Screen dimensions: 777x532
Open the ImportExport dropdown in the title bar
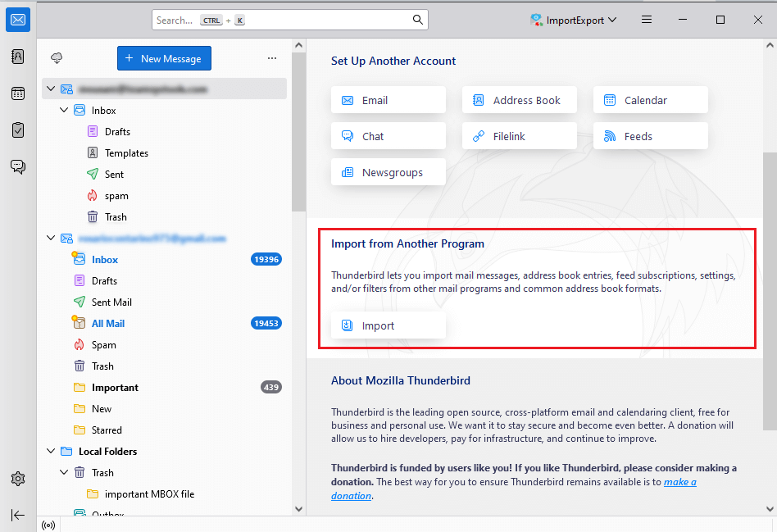(x=574, y=20)
